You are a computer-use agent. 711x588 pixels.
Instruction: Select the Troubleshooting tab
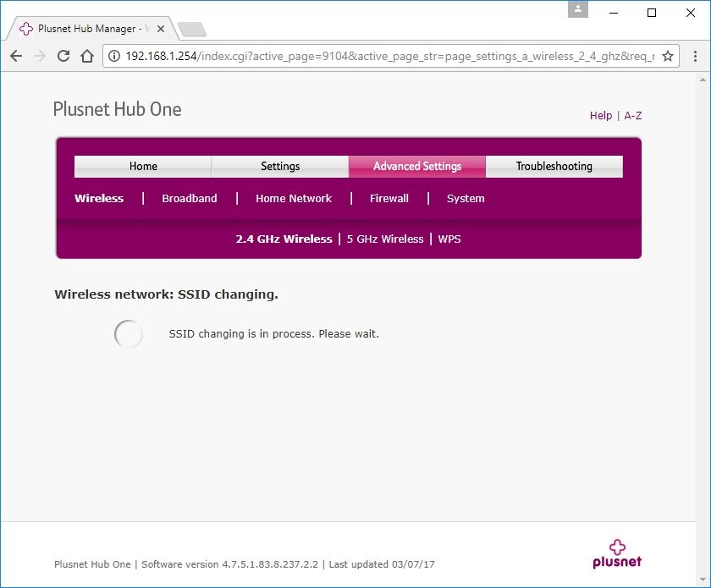(x=554, y=166)
